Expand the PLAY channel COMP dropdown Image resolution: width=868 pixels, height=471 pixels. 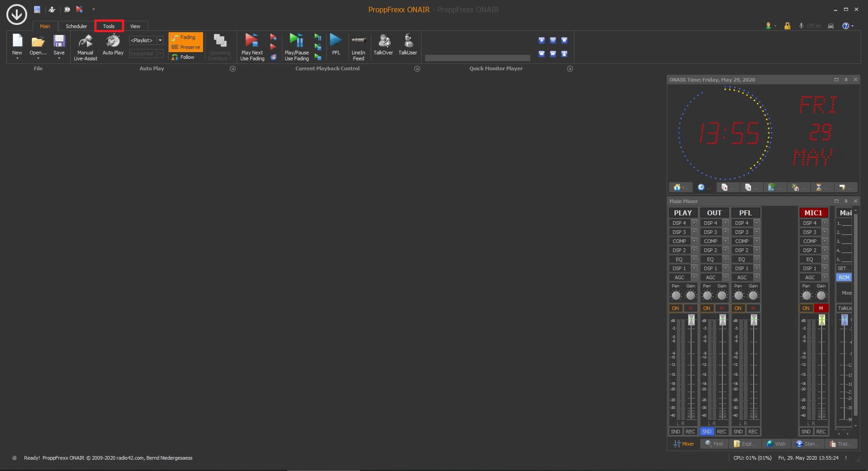point(694,241)
